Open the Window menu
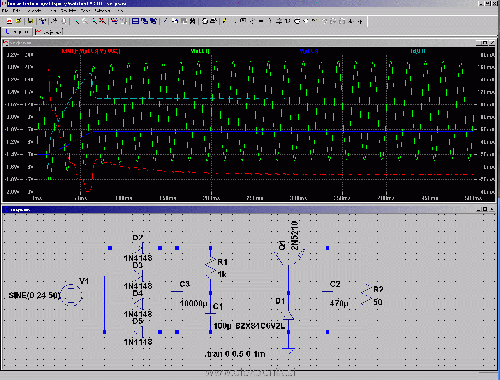Image resolution: width=500 pixels, height=380 pixels. pos(103,11)
